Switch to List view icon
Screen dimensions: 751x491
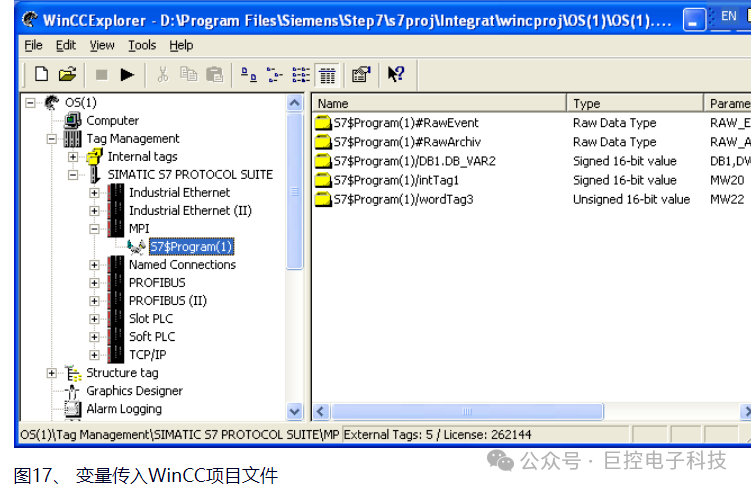[301, 75]
